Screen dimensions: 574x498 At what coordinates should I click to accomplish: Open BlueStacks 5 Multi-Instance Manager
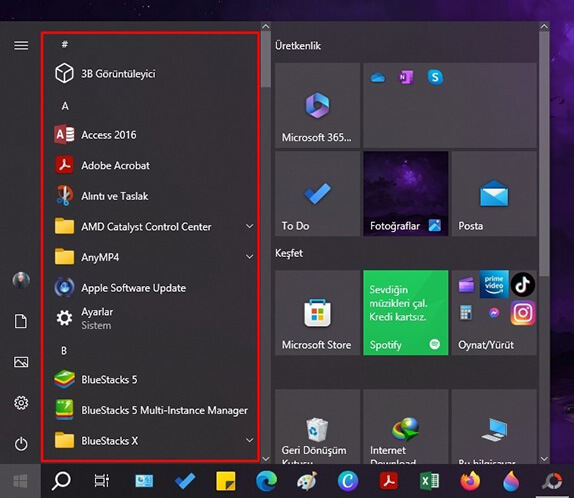[x=150, y=410]
